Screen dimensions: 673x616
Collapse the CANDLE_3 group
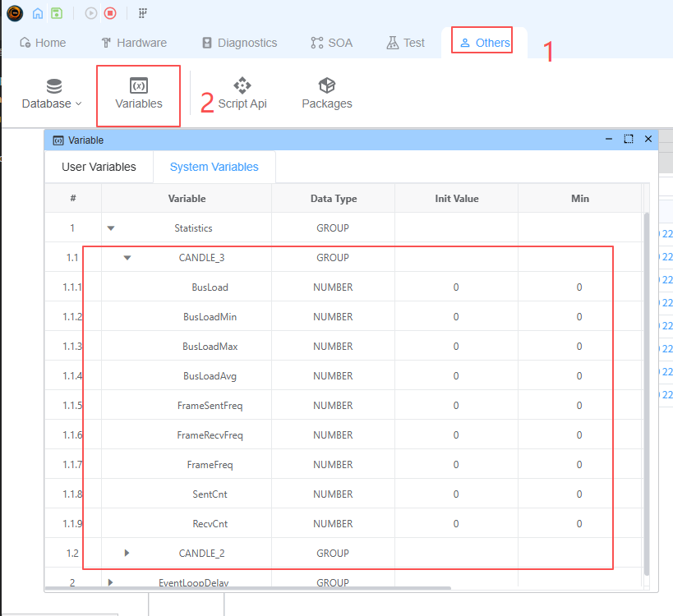[x=127, y=258]
